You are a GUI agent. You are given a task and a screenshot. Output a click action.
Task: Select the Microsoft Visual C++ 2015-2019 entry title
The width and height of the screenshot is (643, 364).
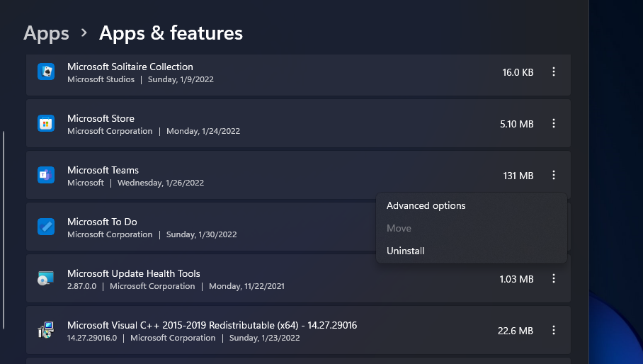pos(212,325)
